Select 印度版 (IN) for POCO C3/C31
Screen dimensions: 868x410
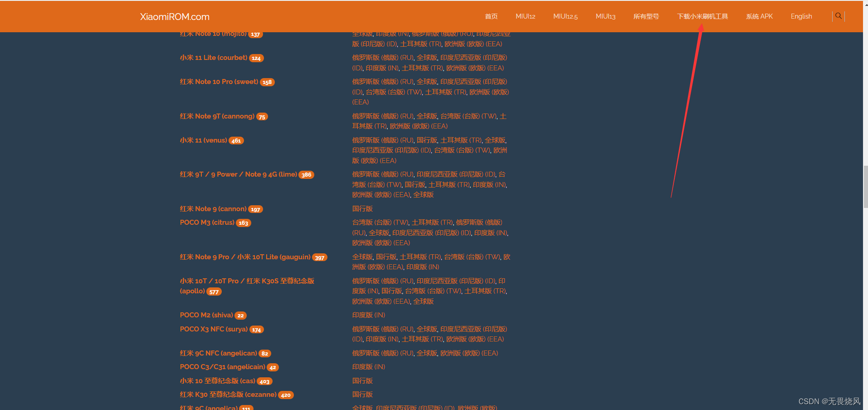pos(369,367)
